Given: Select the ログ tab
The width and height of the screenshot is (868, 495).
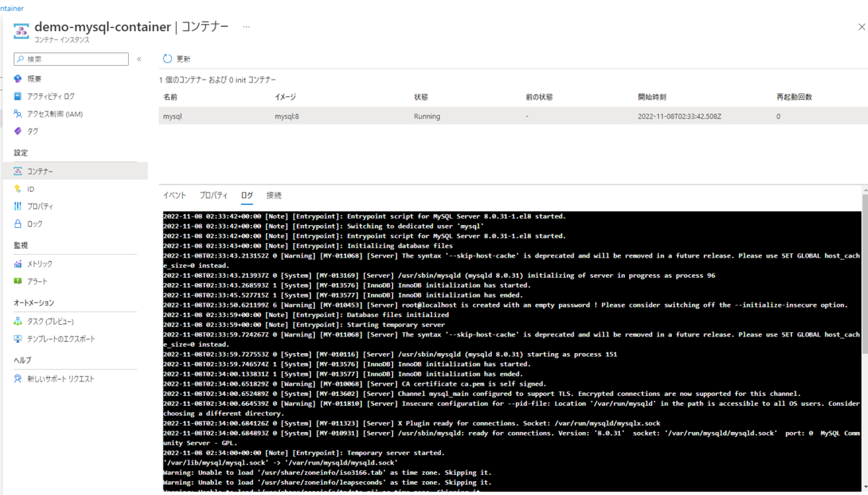Looking at the screenshot, I should [x=247, y=195].
